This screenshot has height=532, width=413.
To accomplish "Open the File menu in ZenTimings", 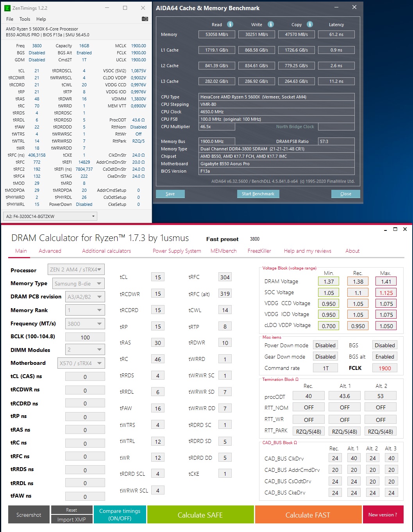I will click(x=10, y=19).
